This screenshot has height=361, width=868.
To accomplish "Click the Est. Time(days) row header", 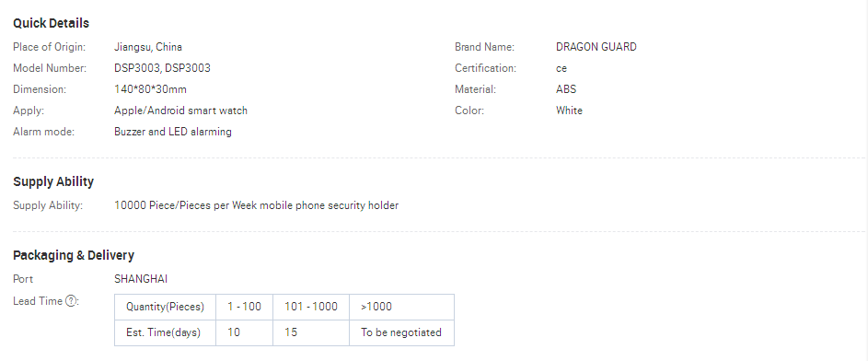I will coord(165,332).
